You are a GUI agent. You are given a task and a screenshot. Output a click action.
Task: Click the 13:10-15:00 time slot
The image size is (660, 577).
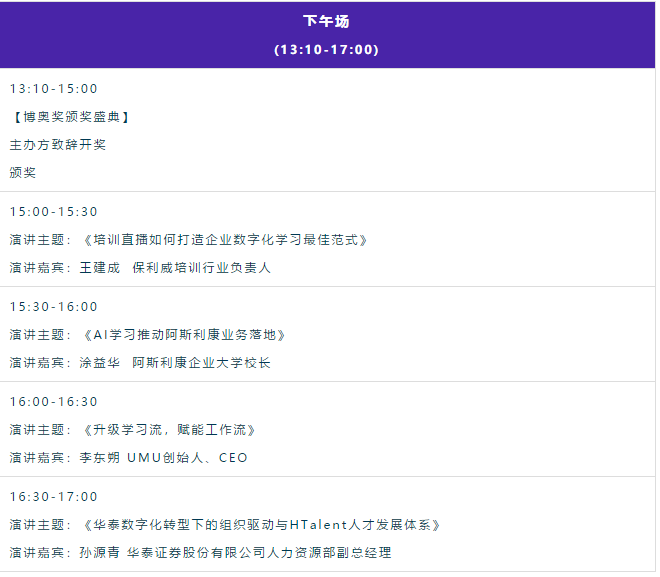[x=54, y=89]
